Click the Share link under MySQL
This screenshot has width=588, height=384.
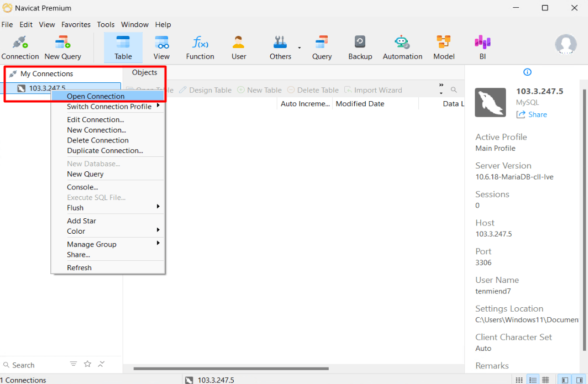pos(532,114)
